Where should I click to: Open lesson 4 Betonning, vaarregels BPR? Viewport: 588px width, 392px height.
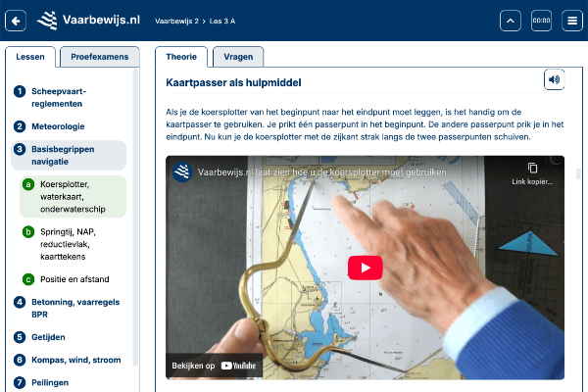pyautogui.click(x=69, y=308)
